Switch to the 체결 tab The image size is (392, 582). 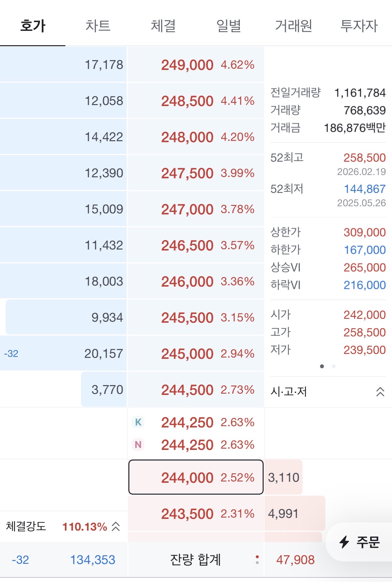coord(163,26)
